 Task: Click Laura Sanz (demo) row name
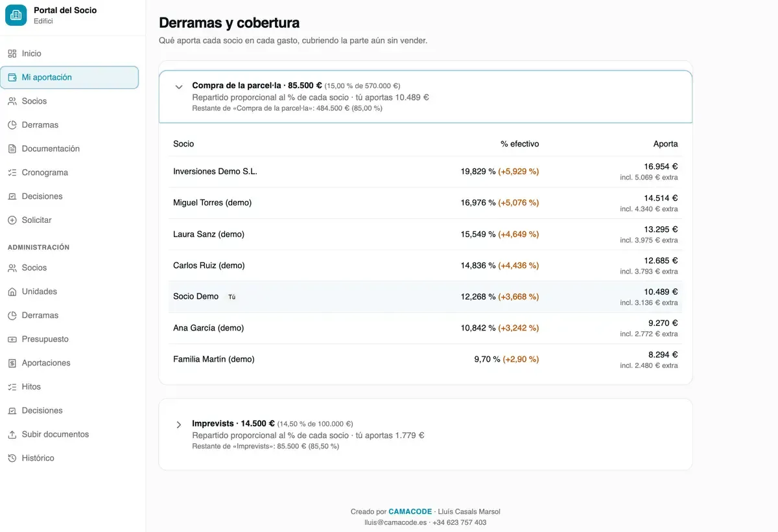click(x=209, y=234)
